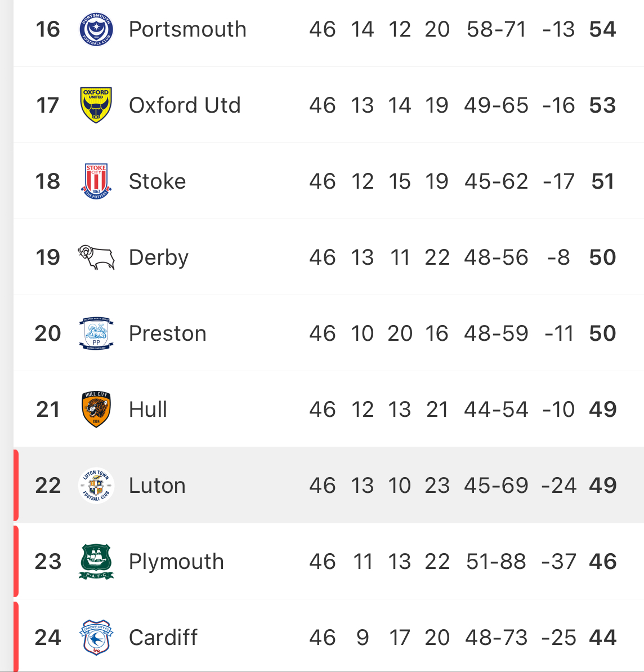Click the Portsmouth club crest
The height and width of the screenshot is (672, 644).
96,30
